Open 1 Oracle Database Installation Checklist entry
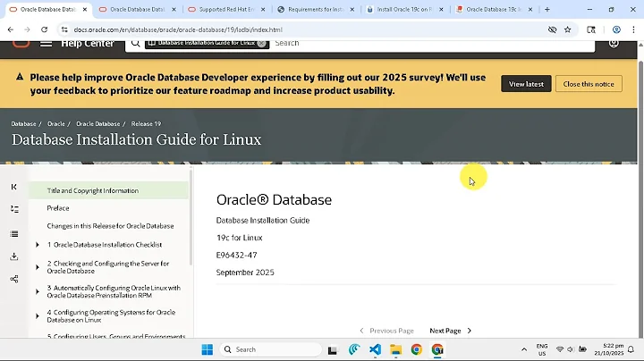This screenshot has width=644, height=361. 105,245
